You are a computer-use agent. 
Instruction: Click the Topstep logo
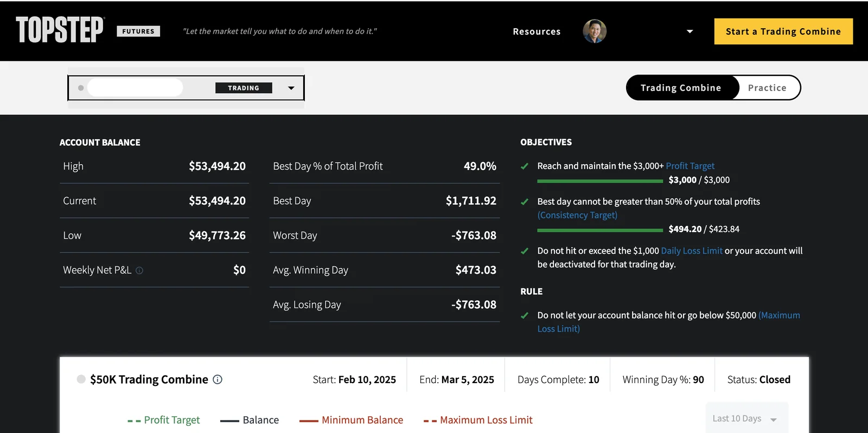60,30
